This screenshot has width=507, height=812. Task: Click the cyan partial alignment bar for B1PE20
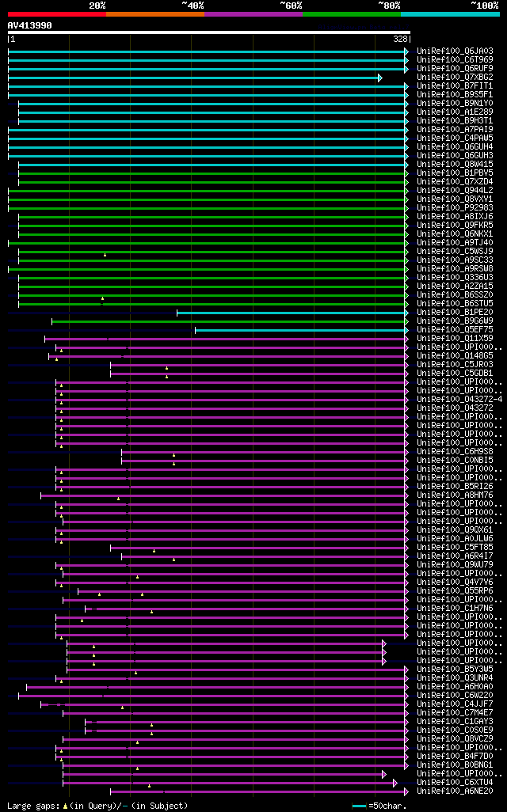[292, 313]
